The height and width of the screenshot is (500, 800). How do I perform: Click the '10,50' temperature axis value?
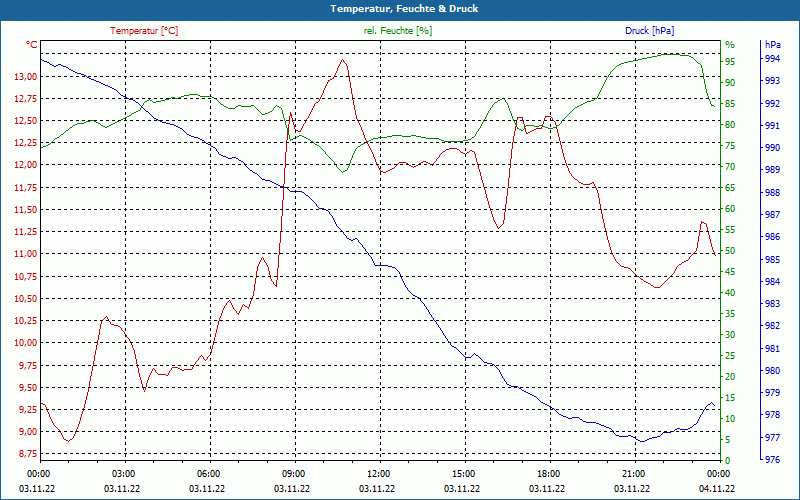coord(26,298)
